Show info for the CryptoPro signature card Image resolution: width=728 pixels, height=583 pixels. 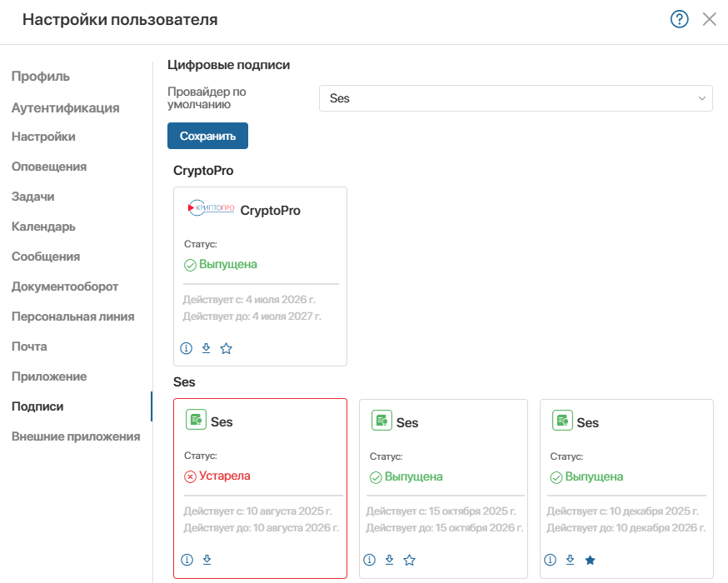pyautogui.click(x=187, y=348)
